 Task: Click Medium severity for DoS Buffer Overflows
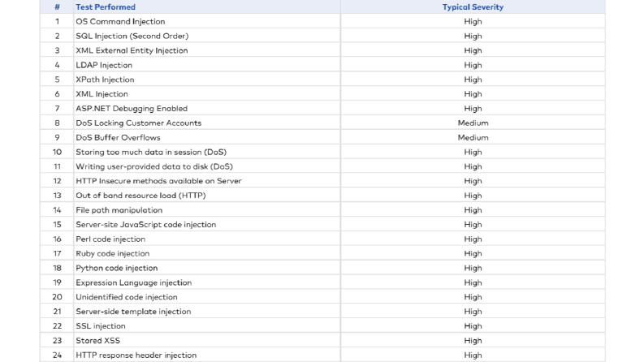pos(473,137)
